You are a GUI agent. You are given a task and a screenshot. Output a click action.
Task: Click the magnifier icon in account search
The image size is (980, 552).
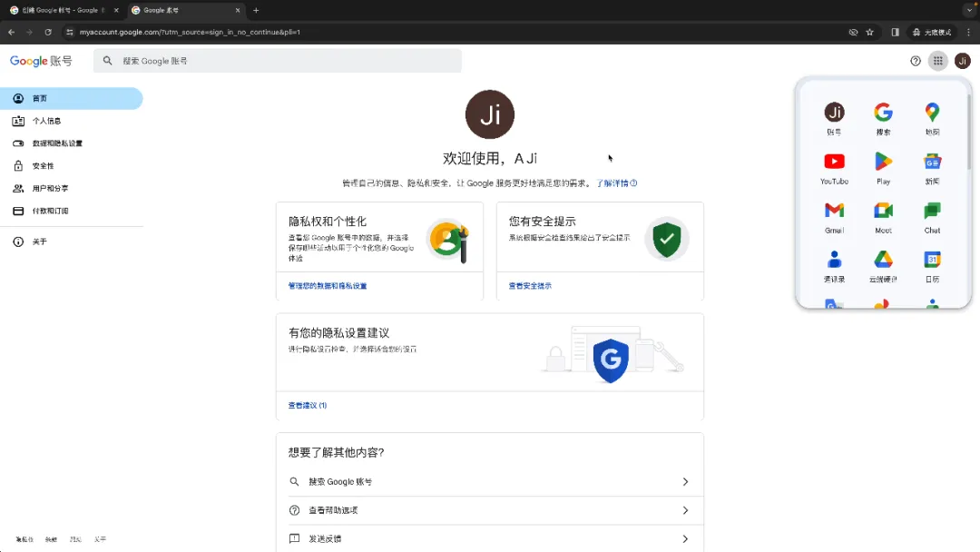click(x=107, y=61)
